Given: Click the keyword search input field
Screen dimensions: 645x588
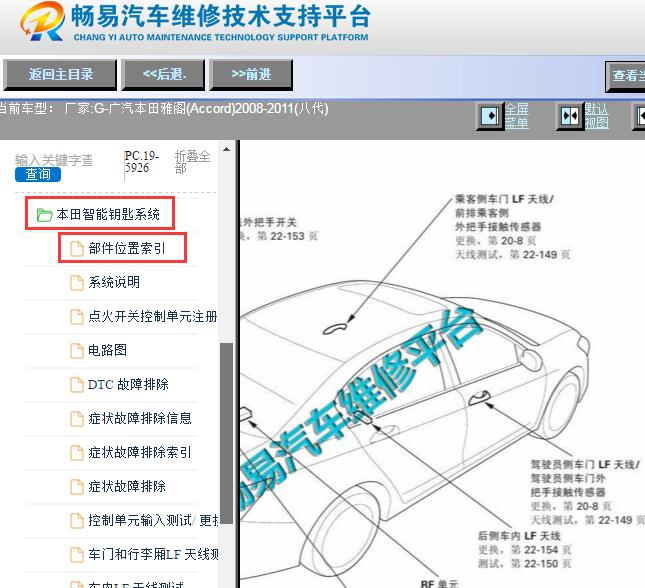Looking at the screenshot, I should coord(53,160).
